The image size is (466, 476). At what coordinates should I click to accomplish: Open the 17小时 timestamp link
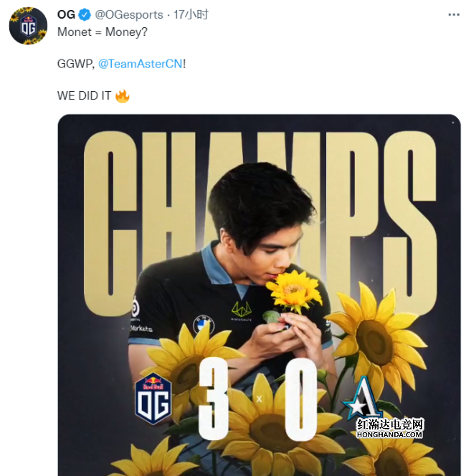click(190, 15)
